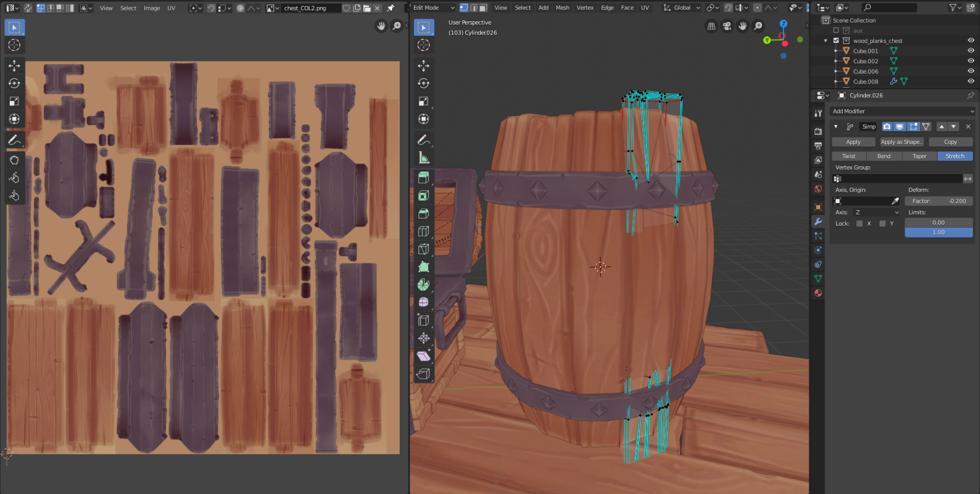The width and height of the screenshot is (980, 494).
Task: Enable the aux collection checkbox
Action: pos(836,31)
